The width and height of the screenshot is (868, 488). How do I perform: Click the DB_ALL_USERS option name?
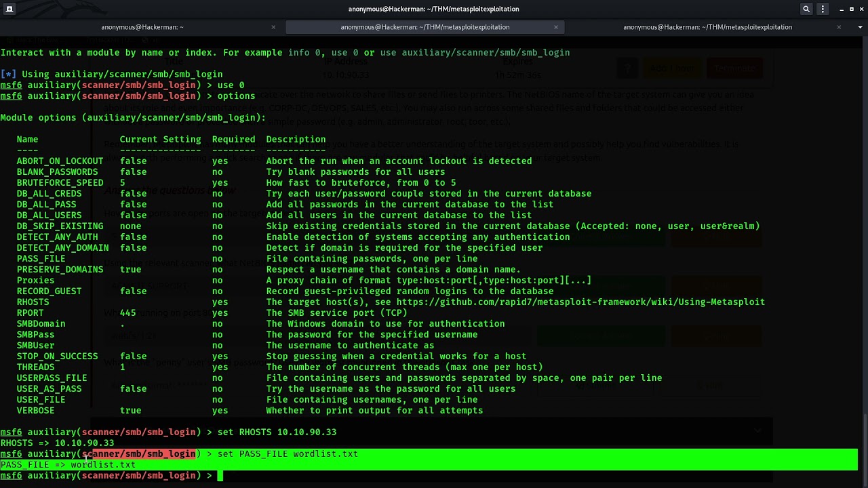(49, 216)
